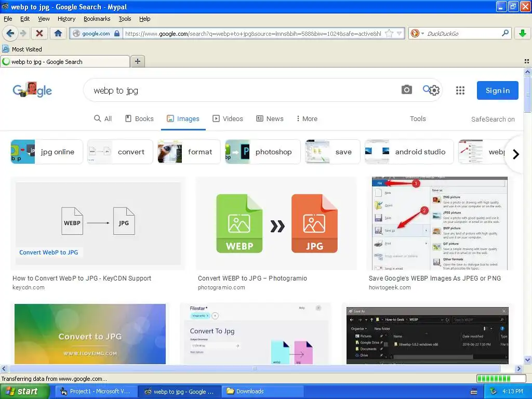This screenshot has width=532, height=399.
Task: Click the photogramio.com source link
Action: (221, 287)
